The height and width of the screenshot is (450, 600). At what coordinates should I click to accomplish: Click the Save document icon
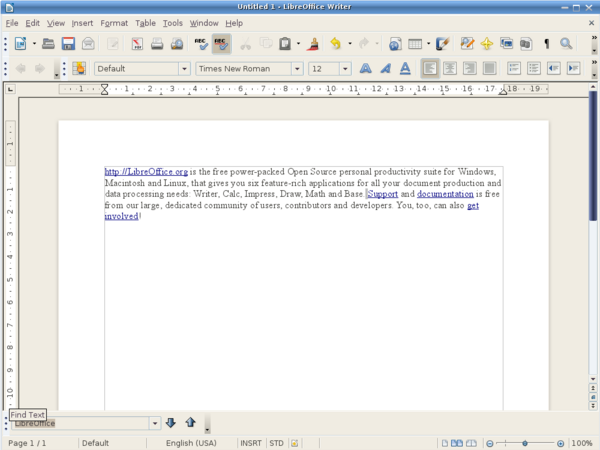[x=68, y=44]
